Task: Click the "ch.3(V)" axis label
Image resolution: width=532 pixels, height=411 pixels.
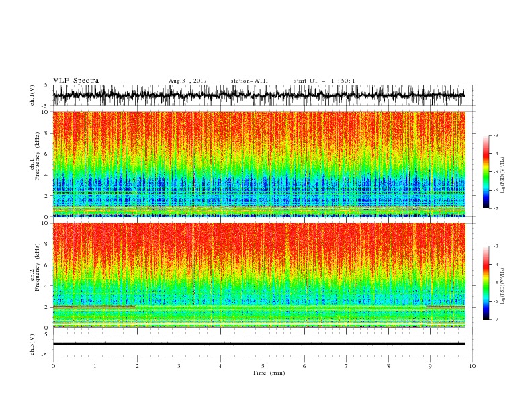Action: coord(32,345)
